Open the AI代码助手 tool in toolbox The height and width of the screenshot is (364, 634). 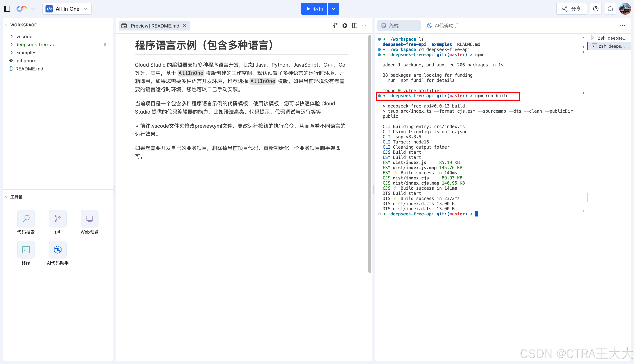(x=58, y=253)
